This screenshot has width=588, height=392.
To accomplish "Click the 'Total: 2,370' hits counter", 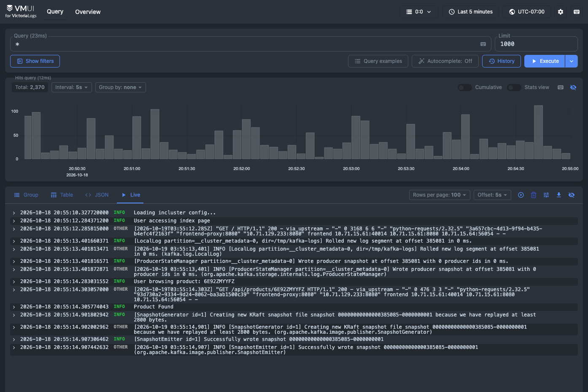I will tap(30, 87).
